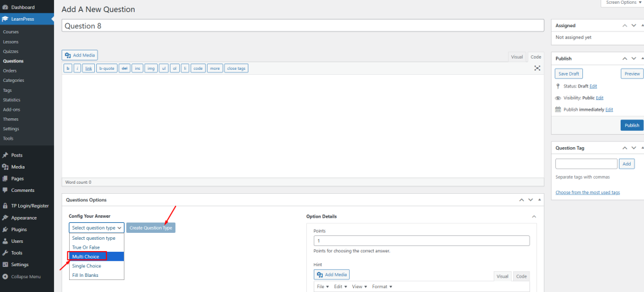Click the Users icon in sidebar
Screen dimensions: 644x292
coord(5,241)
